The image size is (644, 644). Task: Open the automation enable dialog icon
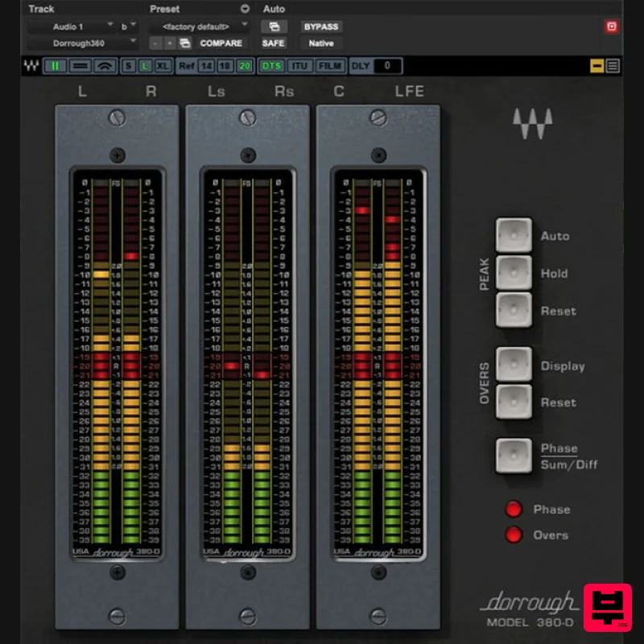coord(274,27)
